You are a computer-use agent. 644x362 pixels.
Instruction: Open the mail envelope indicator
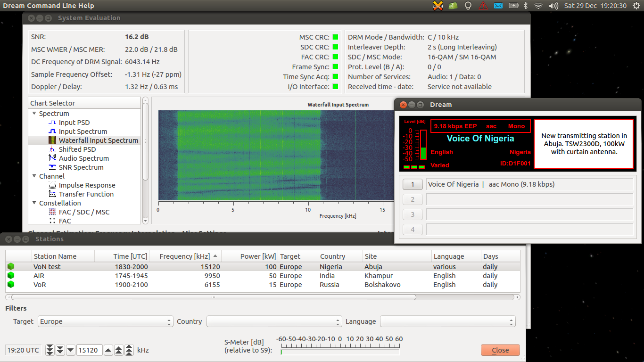tap(498, 6)
